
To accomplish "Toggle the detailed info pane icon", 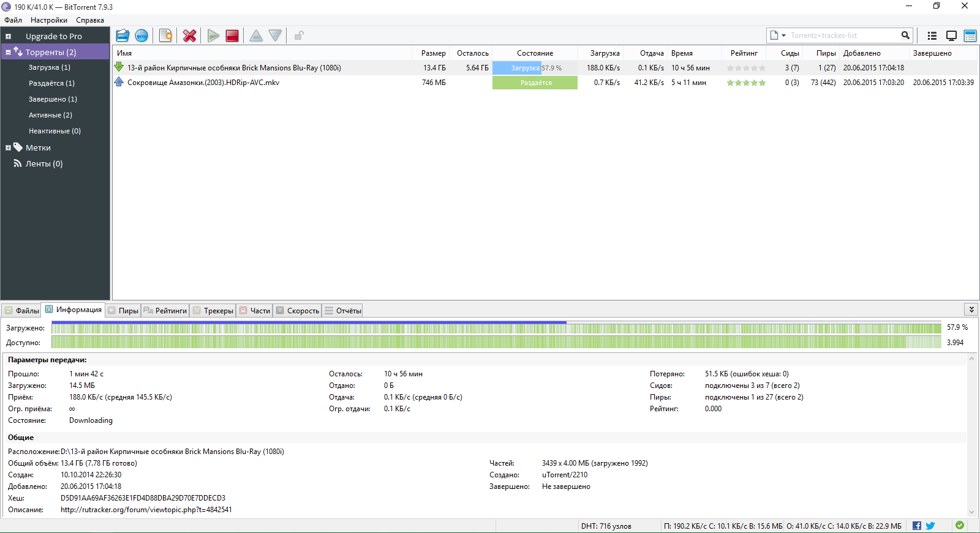I will [x=970, y=35].
